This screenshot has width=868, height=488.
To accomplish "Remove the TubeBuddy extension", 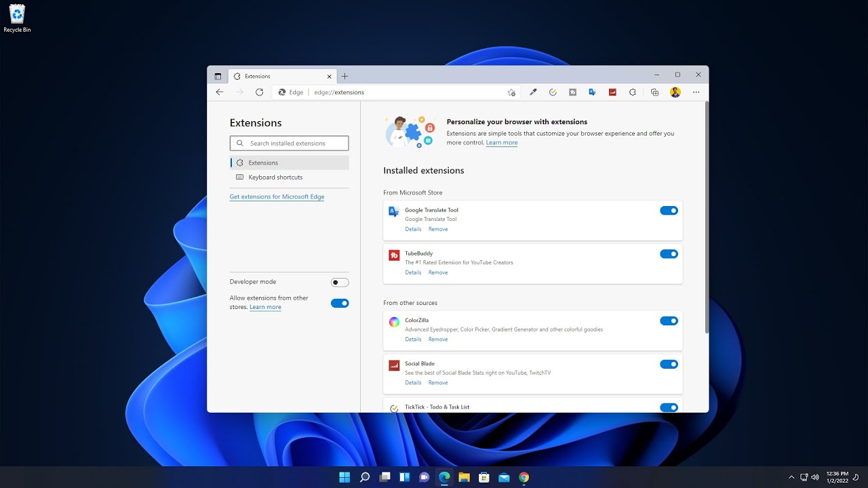I will coord(438,272).
